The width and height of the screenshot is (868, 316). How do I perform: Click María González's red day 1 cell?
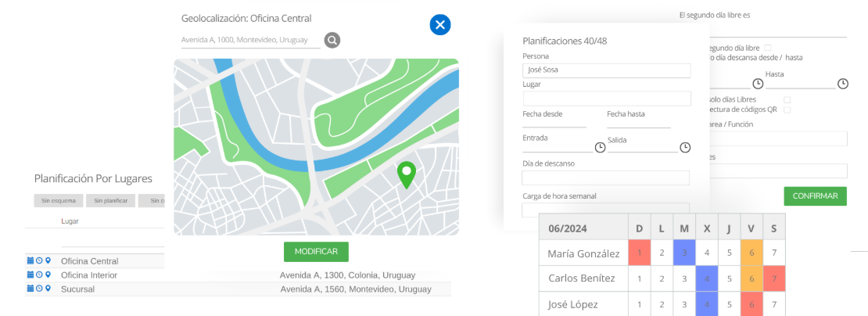[640, 253]
